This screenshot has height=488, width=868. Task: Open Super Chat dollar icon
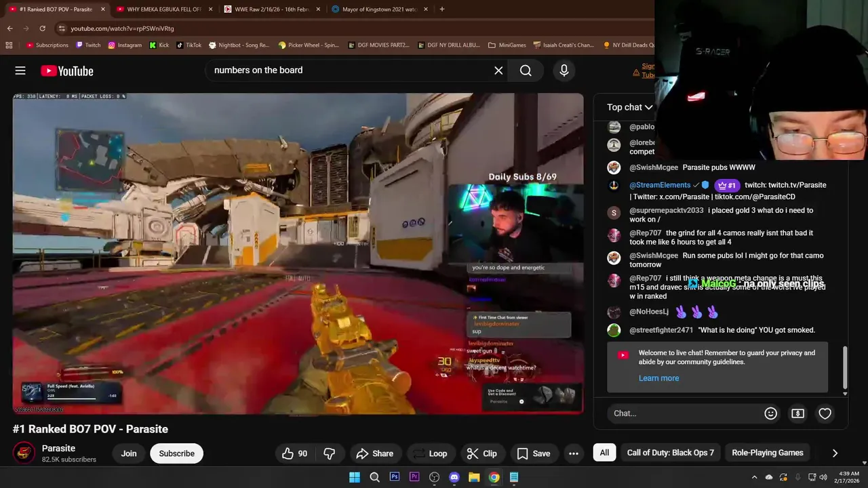[797, 413]
